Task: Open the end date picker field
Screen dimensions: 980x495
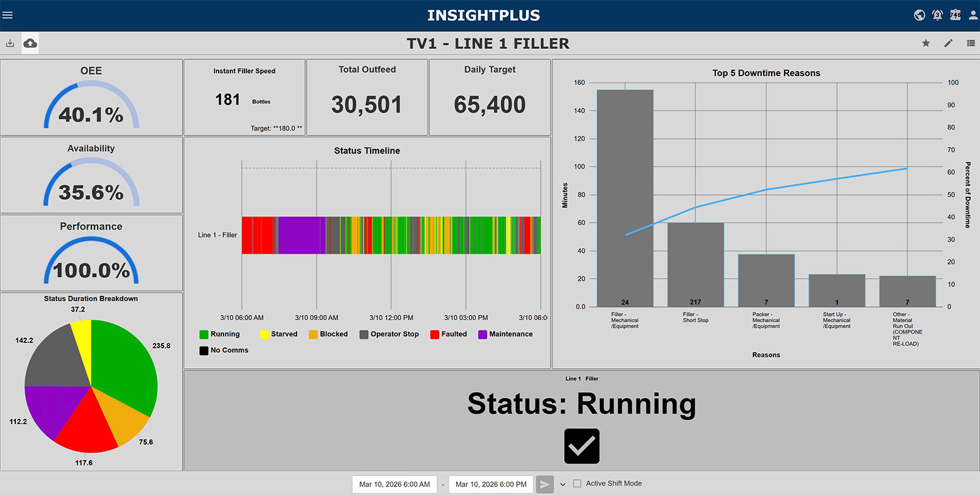Action: [491, 484]
